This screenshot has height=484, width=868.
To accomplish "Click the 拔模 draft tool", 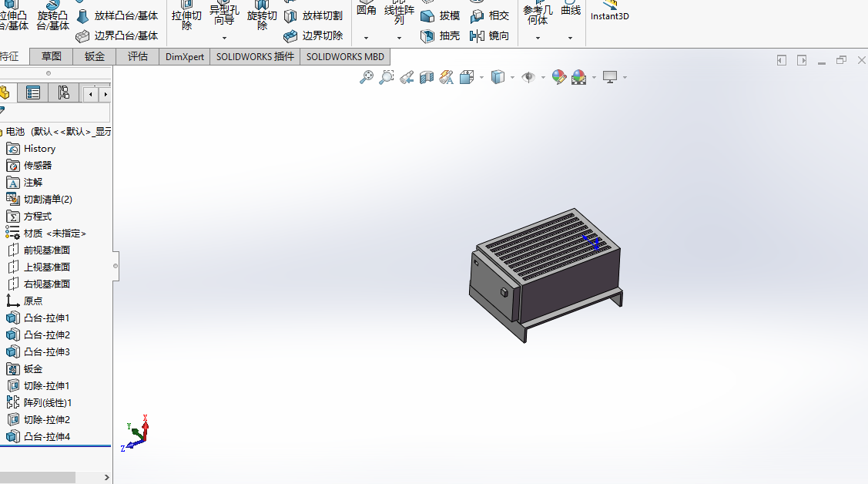I will 440,16.
